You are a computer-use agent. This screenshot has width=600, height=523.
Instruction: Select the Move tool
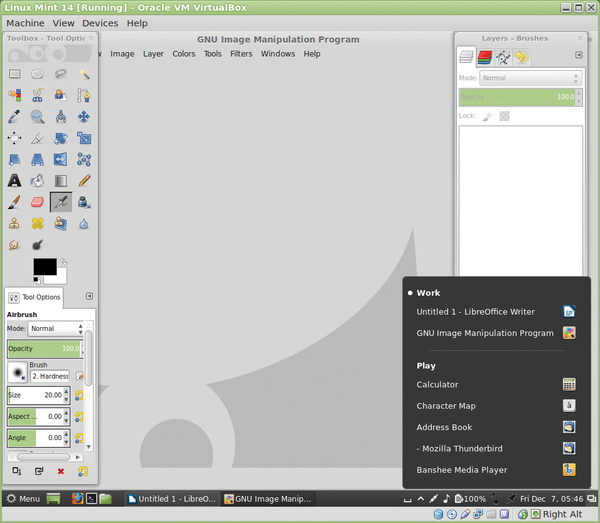(x=84, y=117)
